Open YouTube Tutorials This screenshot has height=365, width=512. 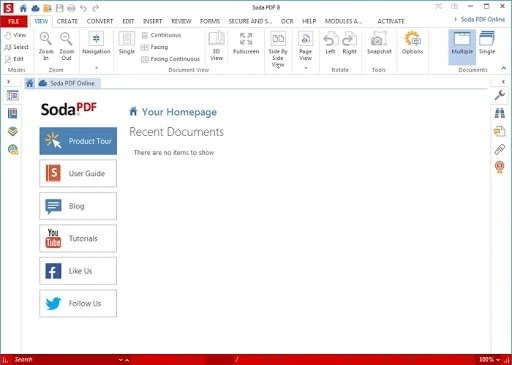pos(78,238)
